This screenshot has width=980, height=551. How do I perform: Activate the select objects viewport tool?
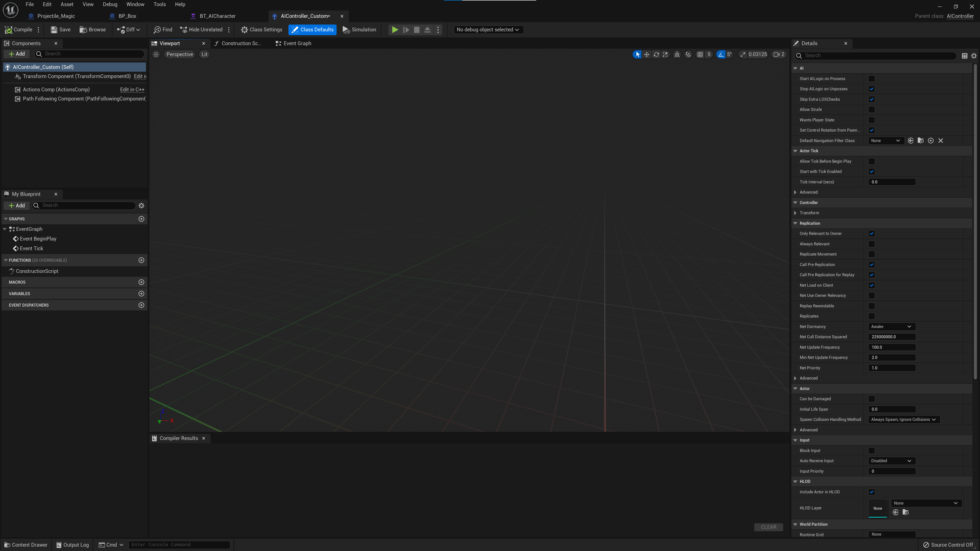pos(637,54)
